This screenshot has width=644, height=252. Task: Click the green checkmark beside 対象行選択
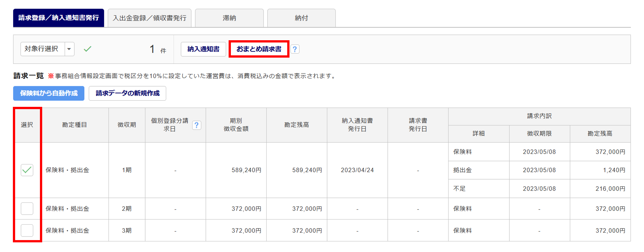click(88, 49)
